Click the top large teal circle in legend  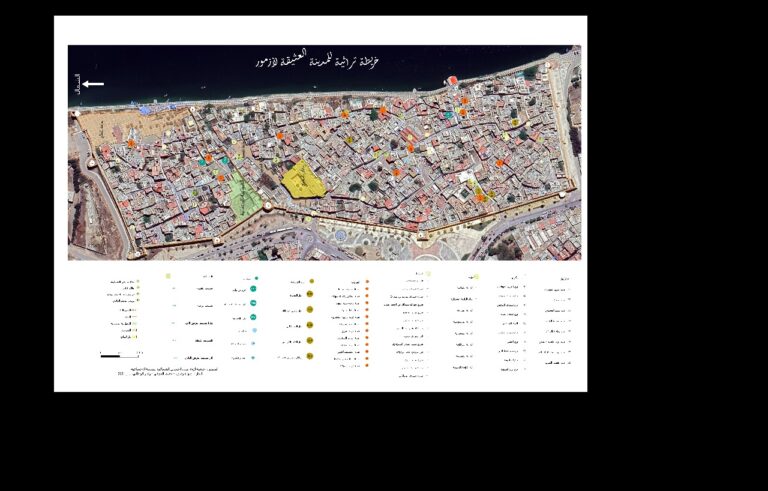click(x=254, y=290)
